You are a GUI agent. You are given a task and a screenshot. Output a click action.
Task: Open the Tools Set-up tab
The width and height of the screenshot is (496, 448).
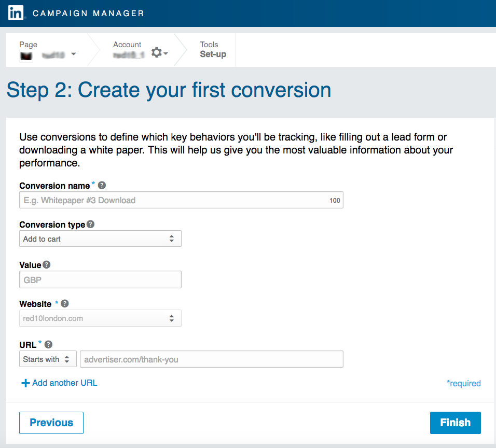click(x=213, y=50)
